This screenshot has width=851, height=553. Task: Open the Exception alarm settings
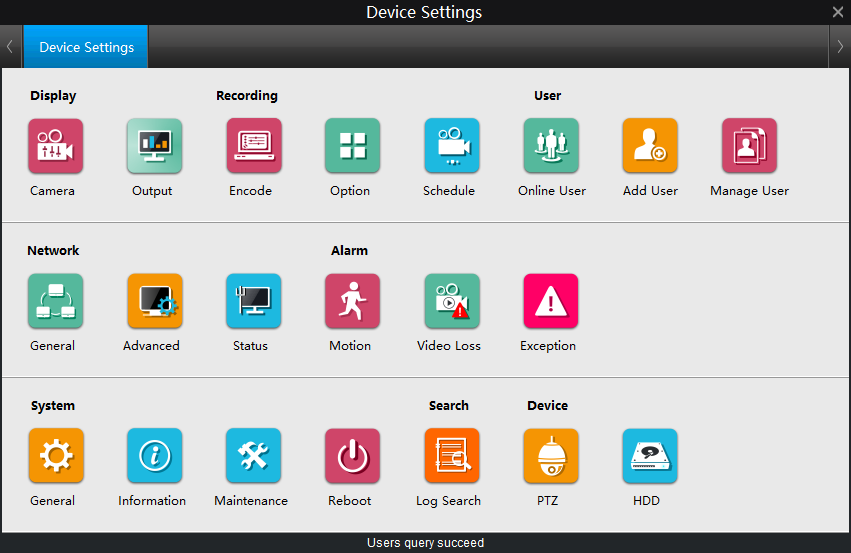pyautogui.click(x=551, y=301)
